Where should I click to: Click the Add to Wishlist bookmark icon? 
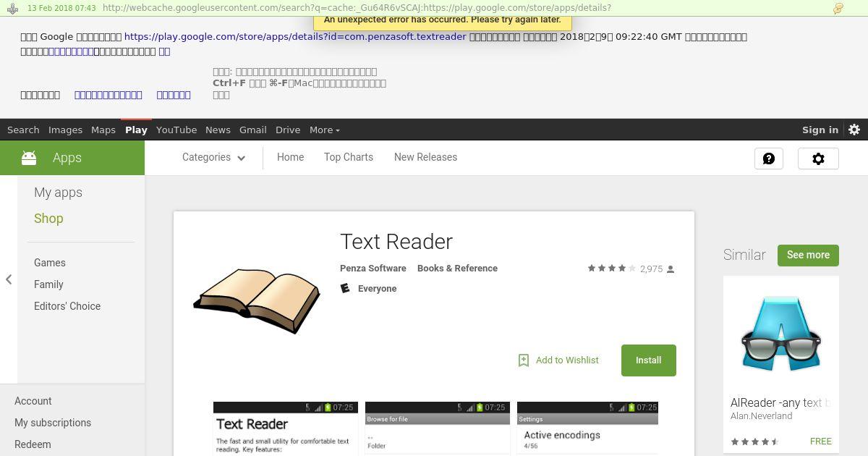(524, 360)
